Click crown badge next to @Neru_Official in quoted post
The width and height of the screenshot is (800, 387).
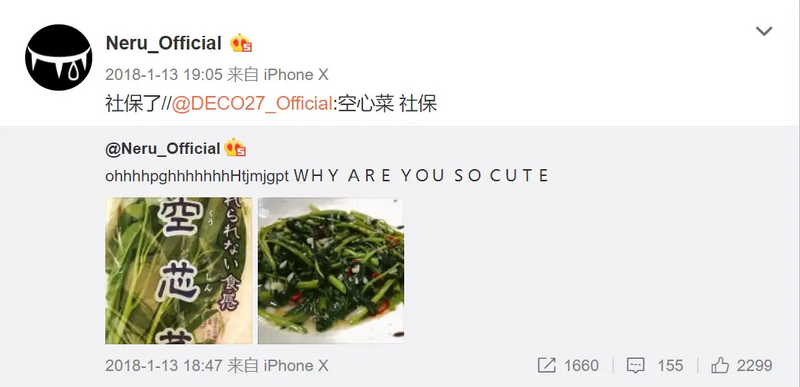click(235, 148)
